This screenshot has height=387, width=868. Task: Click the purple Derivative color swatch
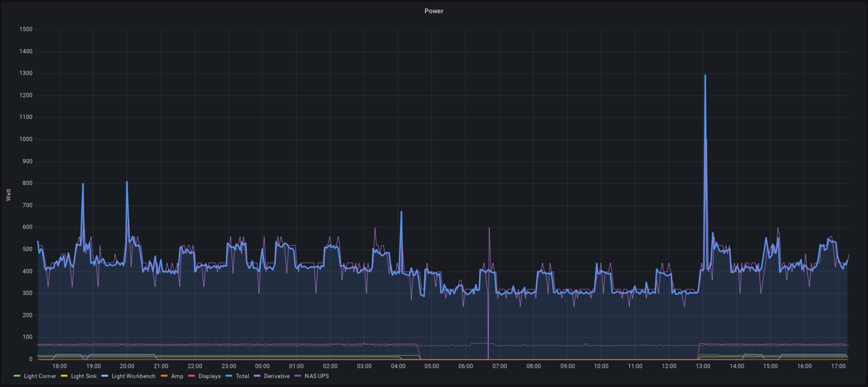pyautogui.click(x=257, y=376)
